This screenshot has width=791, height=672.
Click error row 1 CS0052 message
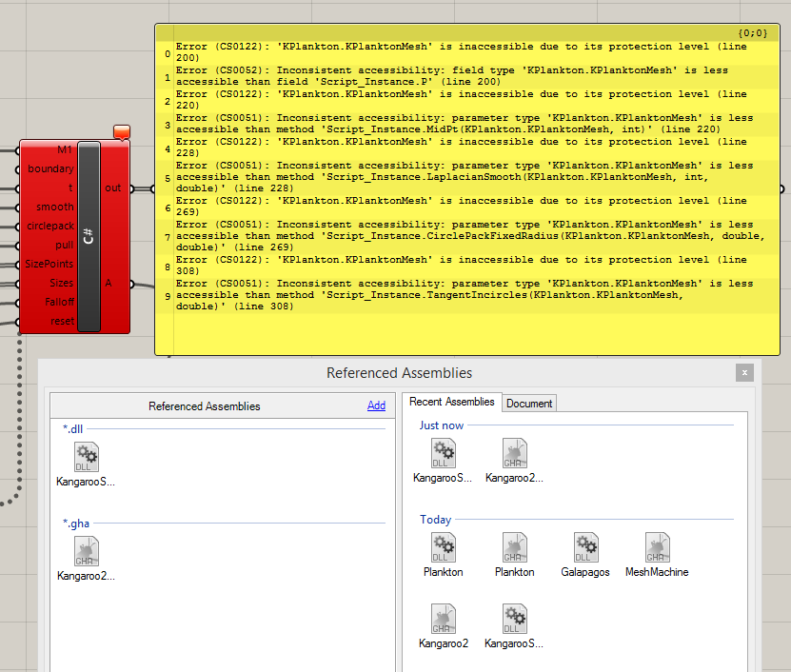pyautogui.click(x=467, y=76)
